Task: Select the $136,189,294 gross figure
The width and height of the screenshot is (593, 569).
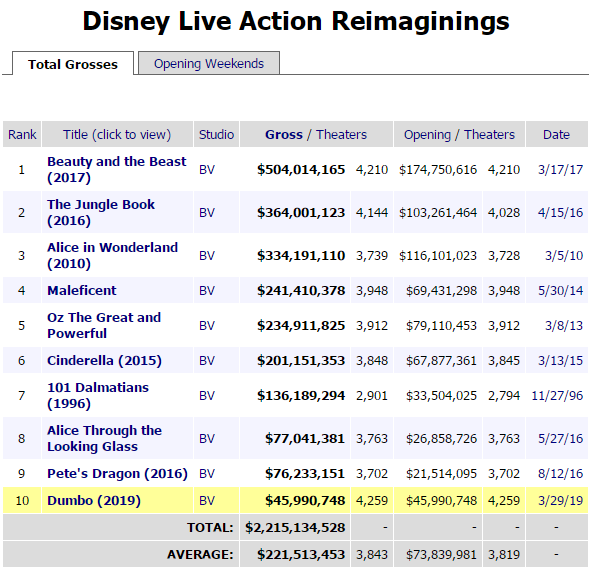Action: [x=301, y=395]
